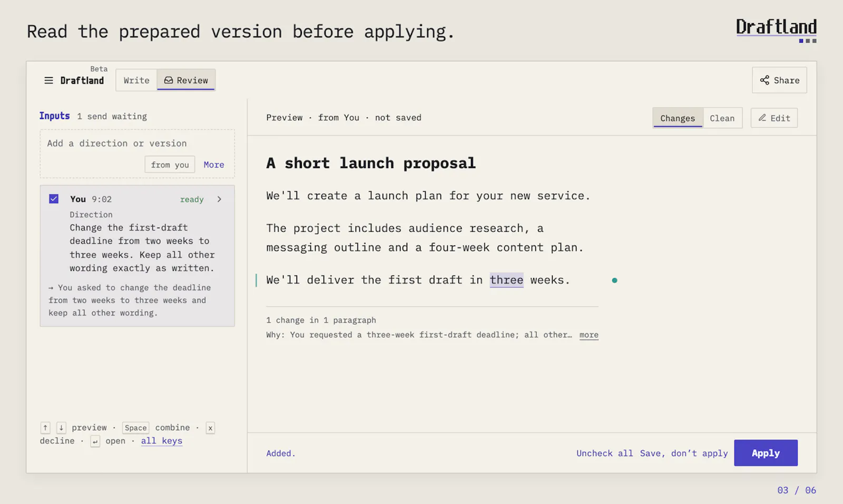The height and width of the screenshot is (504, 843).
Task: Click the down arrow preview key
Action: (x=61, y=428)
